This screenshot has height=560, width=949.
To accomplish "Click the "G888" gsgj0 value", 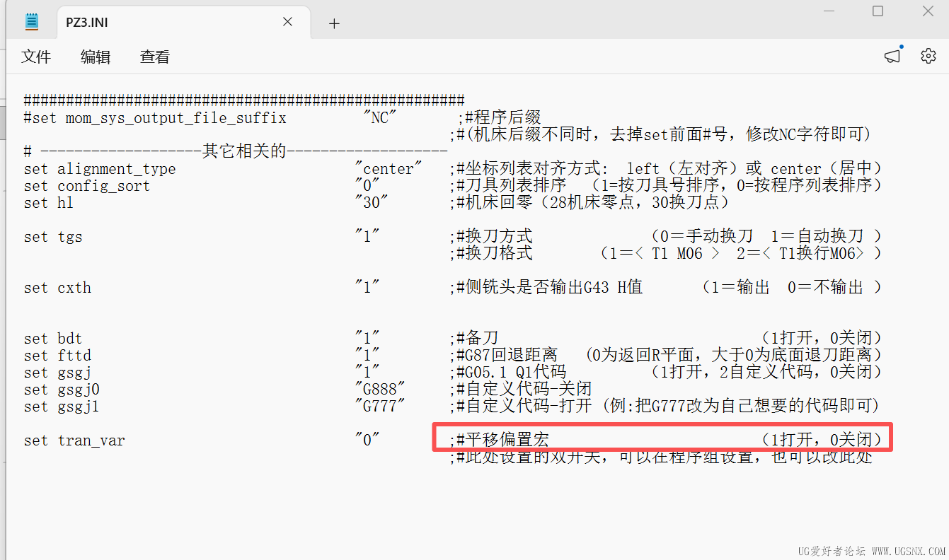I will pyautogui.click(x=380, y=389).
